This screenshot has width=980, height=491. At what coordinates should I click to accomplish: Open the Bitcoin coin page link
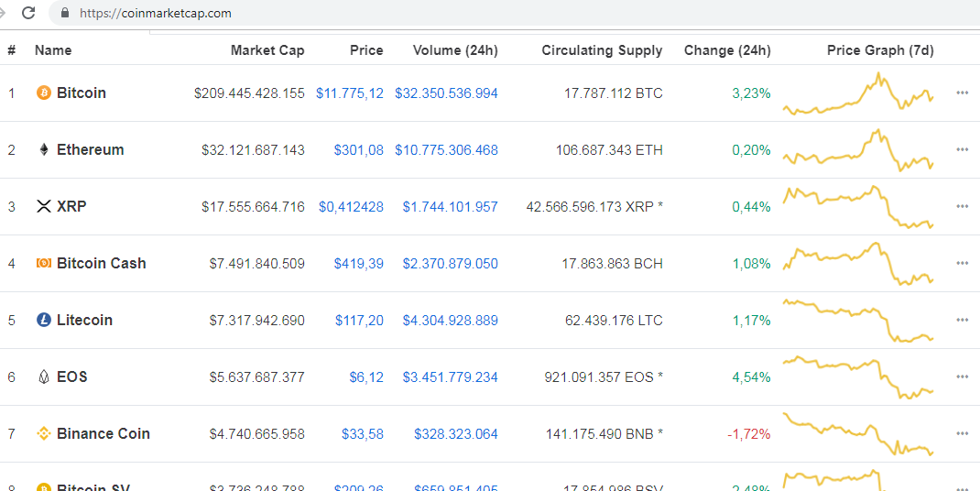pyautogui.click(x=82, y=93)
